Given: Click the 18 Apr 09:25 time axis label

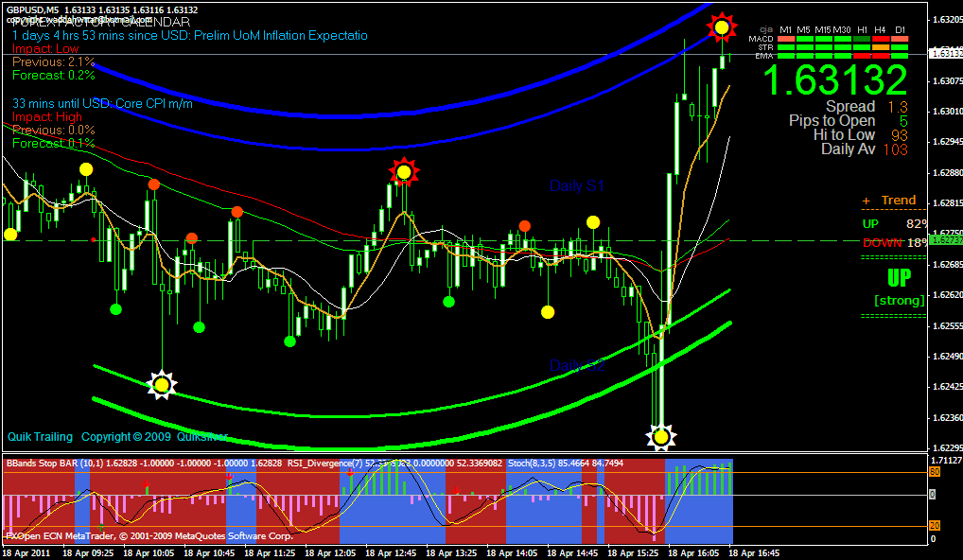Looking at the screenshot, I should 88,553.
